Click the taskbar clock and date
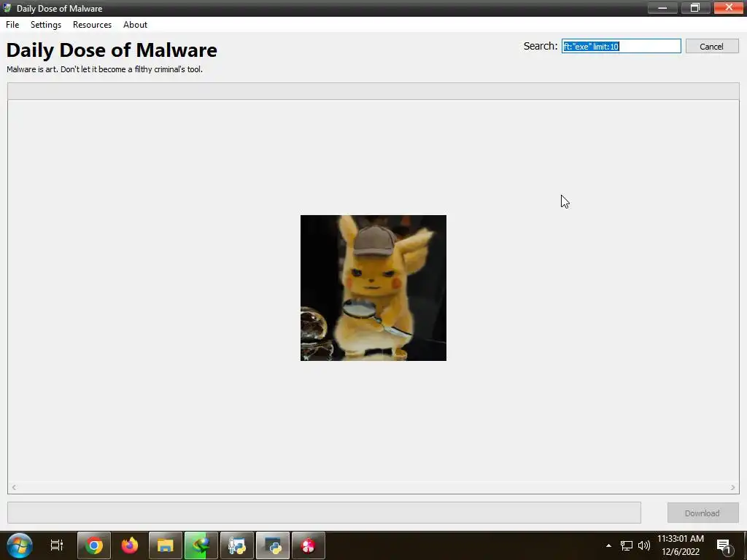The height and width of the screenshot is (560, 747). pos(681,545)
